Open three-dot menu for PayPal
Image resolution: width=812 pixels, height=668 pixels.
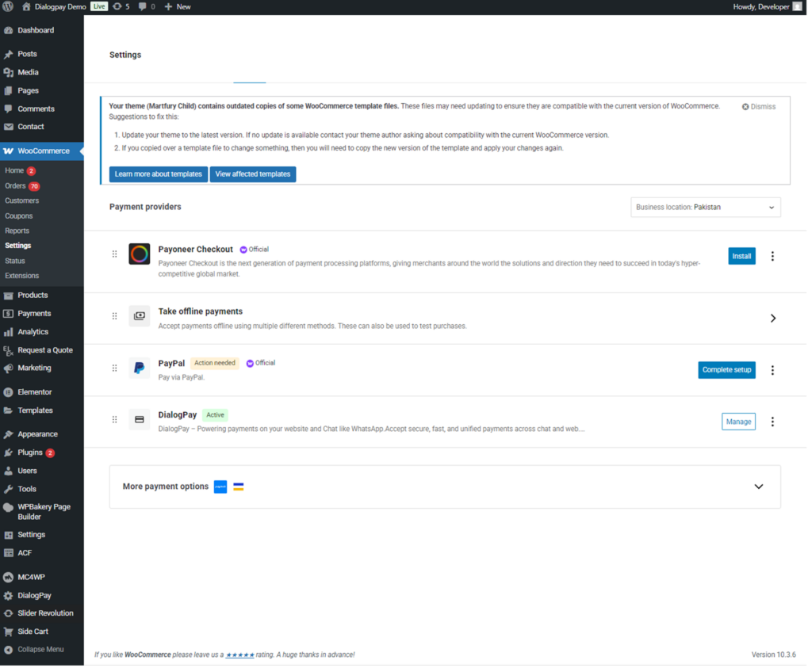pos(772,370)
